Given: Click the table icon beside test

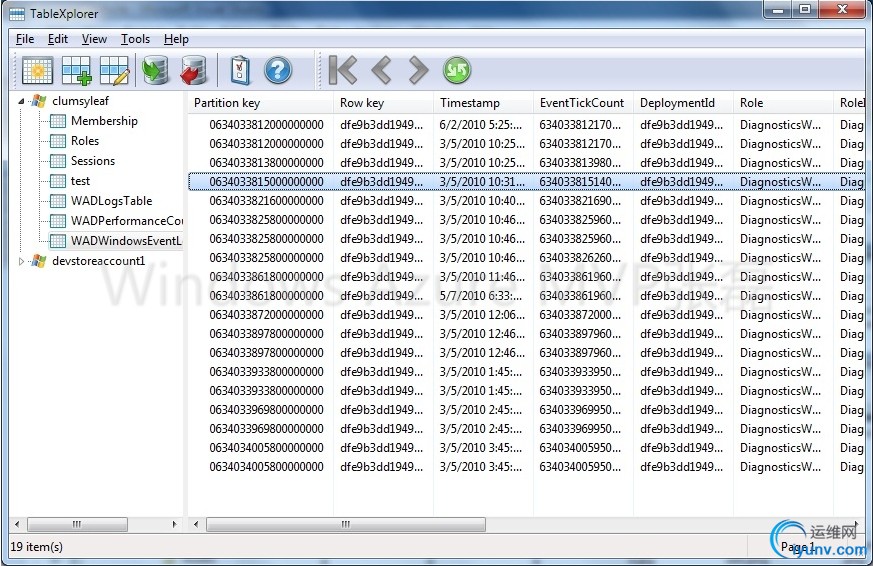Looking at the screenshot, I should 58,181.
